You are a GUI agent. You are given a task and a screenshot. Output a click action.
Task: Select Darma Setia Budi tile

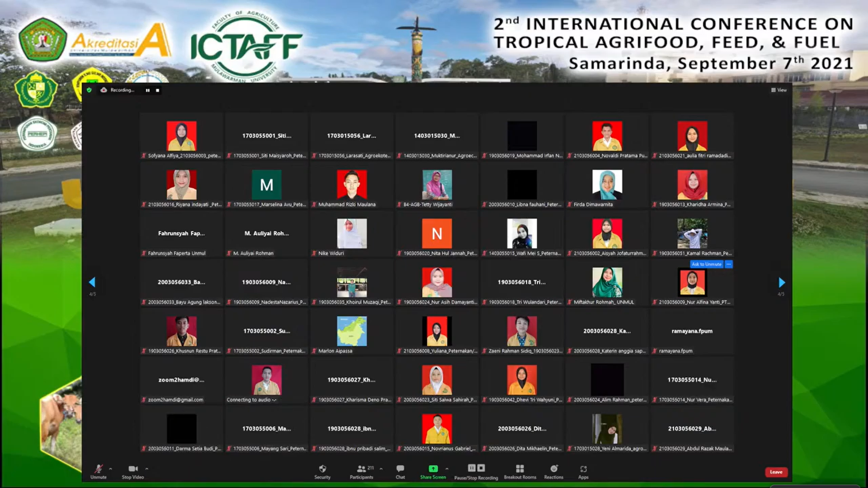pos(182,429)
